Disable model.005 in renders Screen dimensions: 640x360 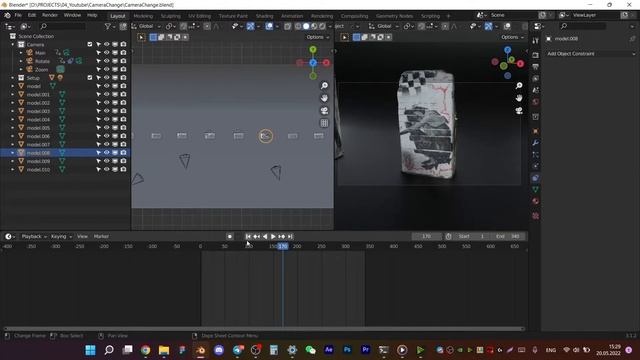123,128
